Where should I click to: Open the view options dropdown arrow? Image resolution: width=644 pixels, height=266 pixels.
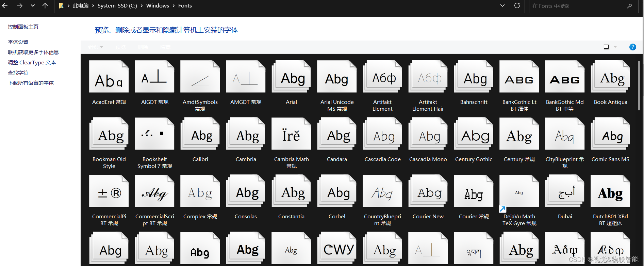[x=615, y=47]
